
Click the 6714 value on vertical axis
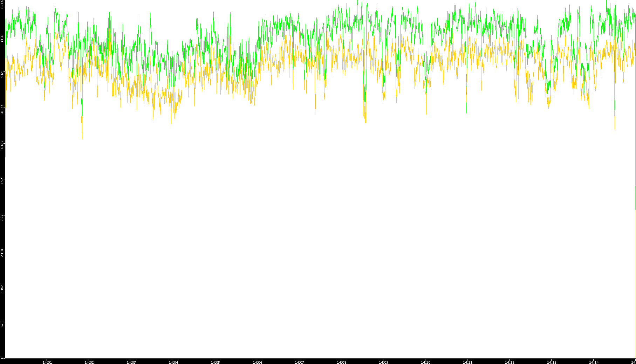click(2, 4)
